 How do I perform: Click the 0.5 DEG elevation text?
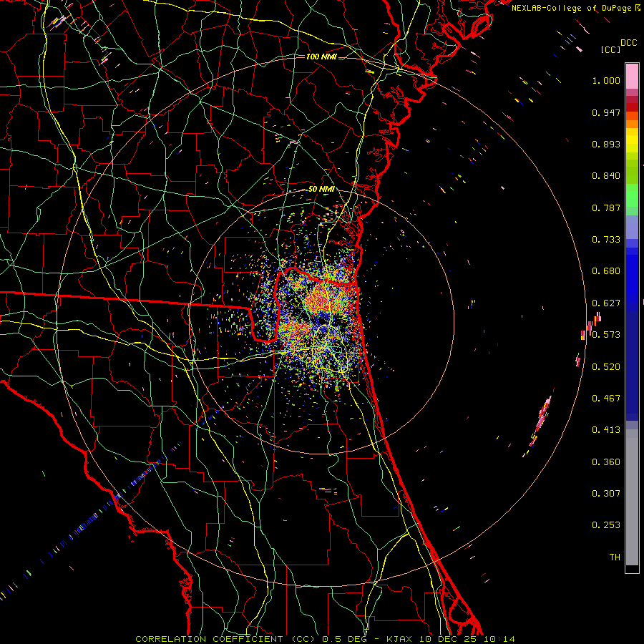click(x=346, y=639)
